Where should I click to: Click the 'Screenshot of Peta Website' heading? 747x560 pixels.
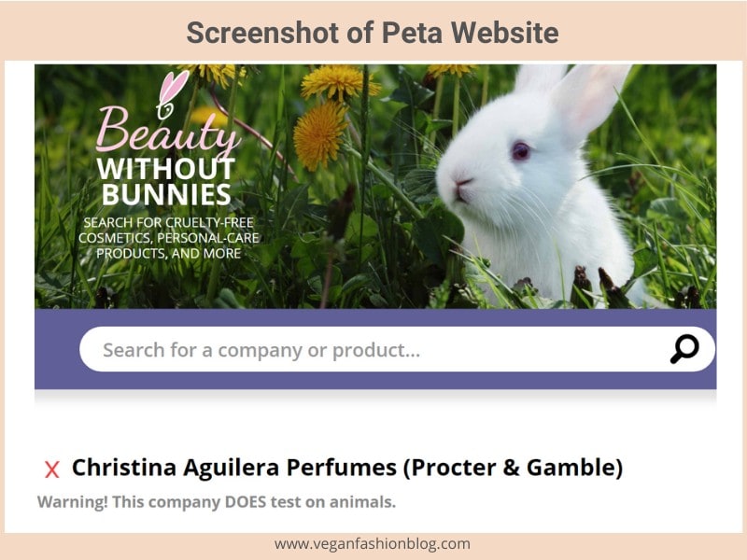click(x=373, y=33)
